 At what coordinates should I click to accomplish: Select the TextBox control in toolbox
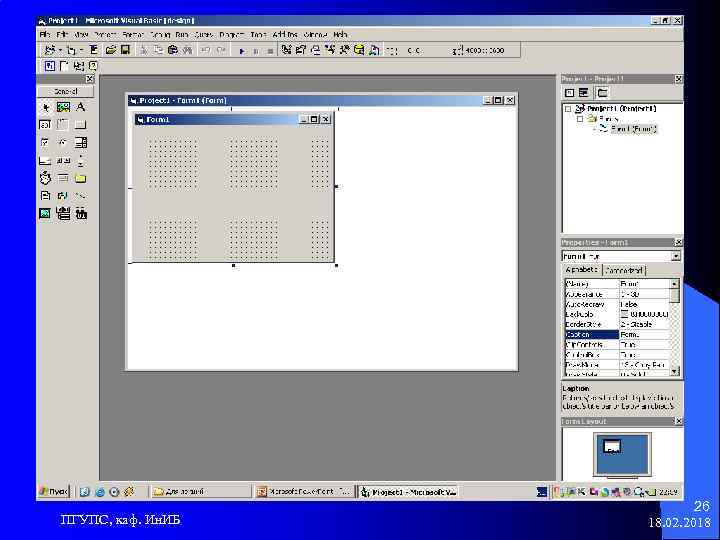coord(45,125)
